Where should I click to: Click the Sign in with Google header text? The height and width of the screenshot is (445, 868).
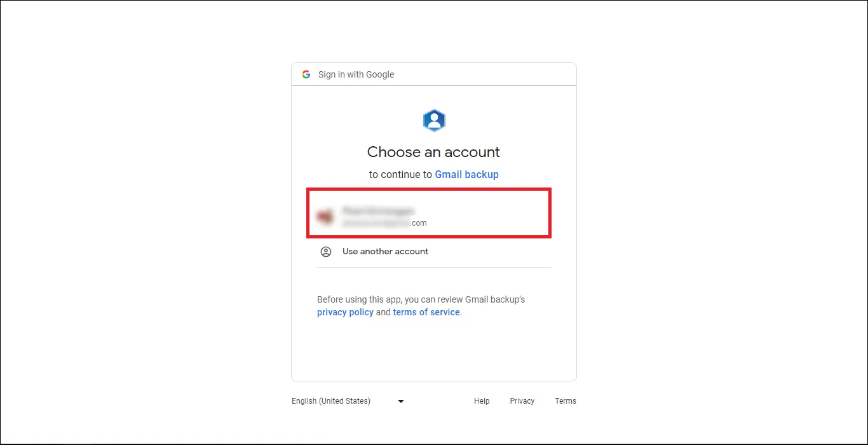pyautogui.click(x=356, y=74)
